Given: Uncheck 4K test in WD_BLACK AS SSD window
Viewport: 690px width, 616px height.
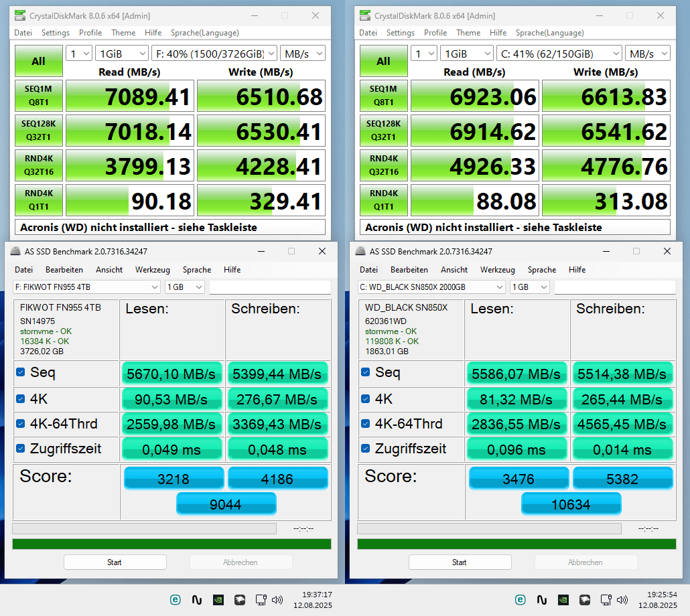Looking at the screenshot, I should point(365,399).
